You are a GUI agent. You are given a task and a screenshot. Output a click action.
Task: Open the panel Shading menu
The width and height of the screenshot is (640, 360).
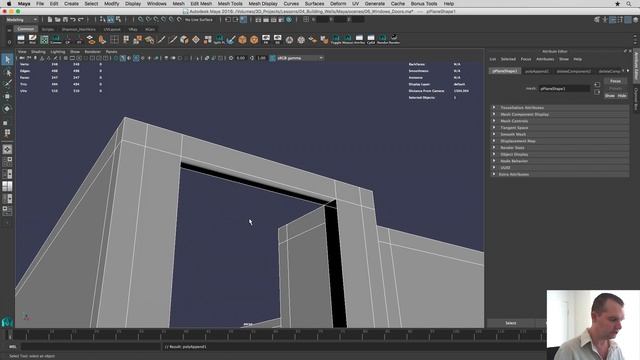pos(38,52)
